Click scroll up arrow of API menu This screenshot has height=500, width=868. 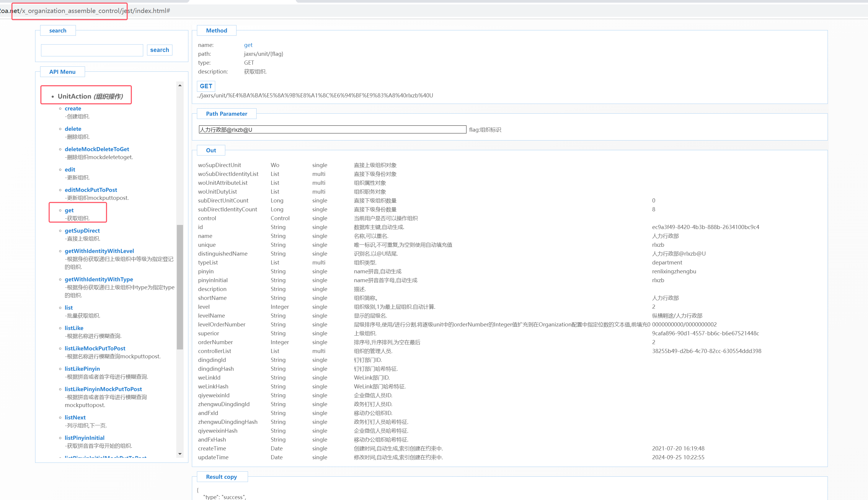pos(180,85)
